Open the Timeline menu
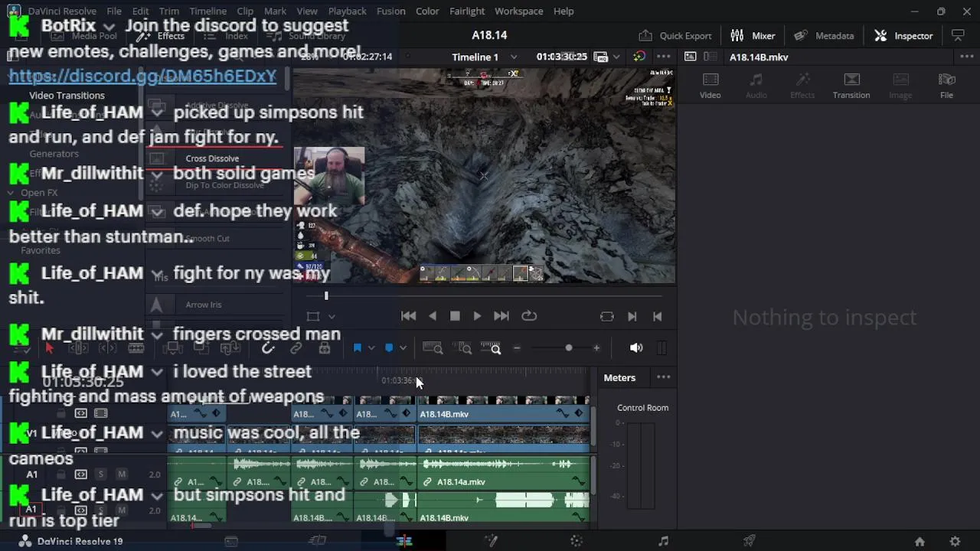The width and height of the screenshot is (980, 551). (x=207, y=11)
